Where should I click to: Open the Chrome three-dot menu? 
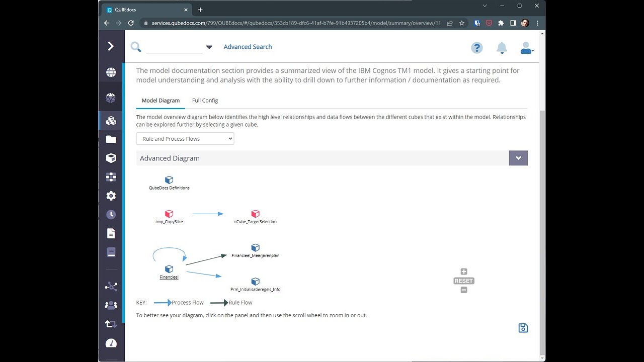tap(537, 23)
